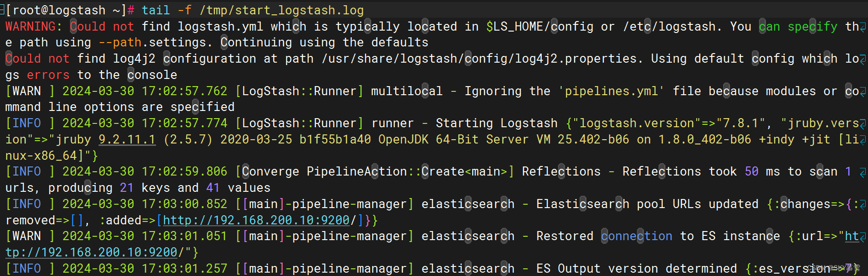Click the timestamp '2024-03-30 17:02:57.762'
The image size is (868, 276).
coord(145,91)
